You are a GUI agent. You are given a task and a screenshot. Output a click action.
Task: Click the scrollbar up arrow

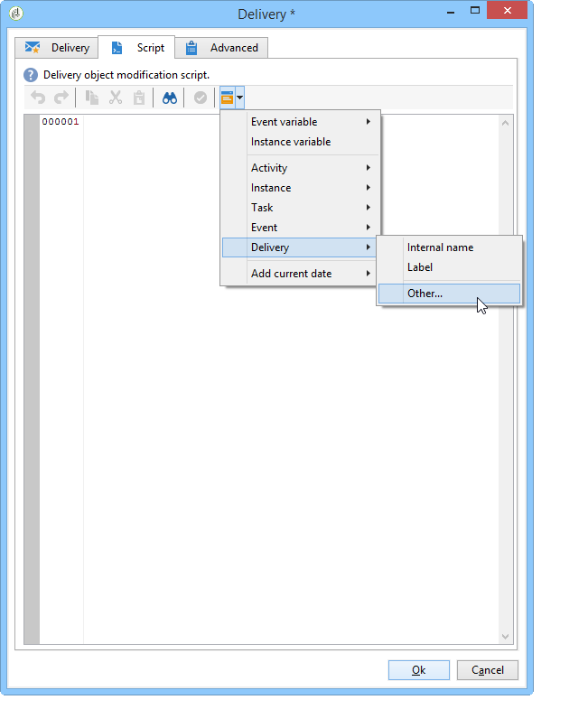point(506,123)
